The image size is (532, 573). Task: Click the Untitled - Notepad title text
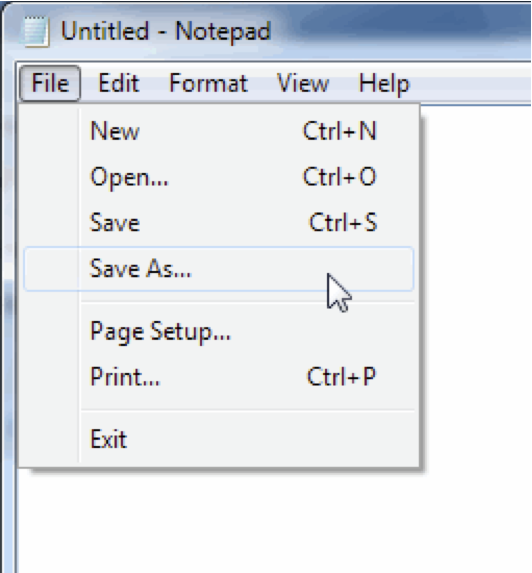(166, 31)
